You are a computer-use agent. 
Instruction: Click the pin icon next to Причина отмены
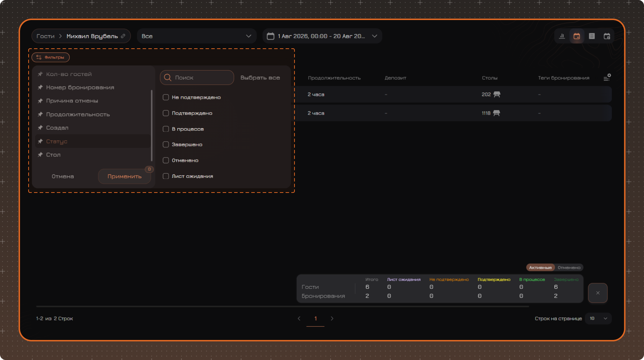[40, 101]
